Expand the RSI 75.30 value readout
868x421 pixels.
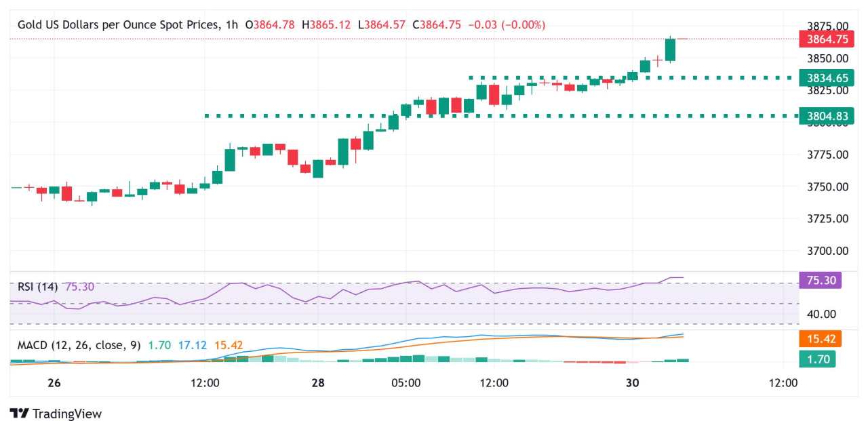tap(79, 285)
